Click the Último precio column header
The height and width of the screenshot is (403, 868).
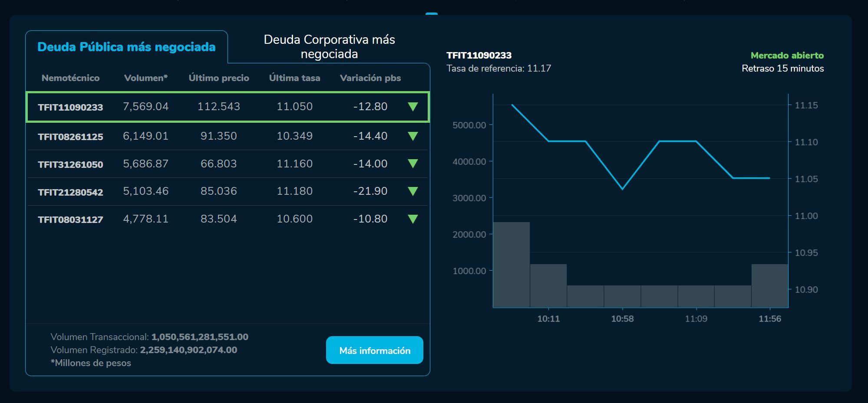point(219,78)
